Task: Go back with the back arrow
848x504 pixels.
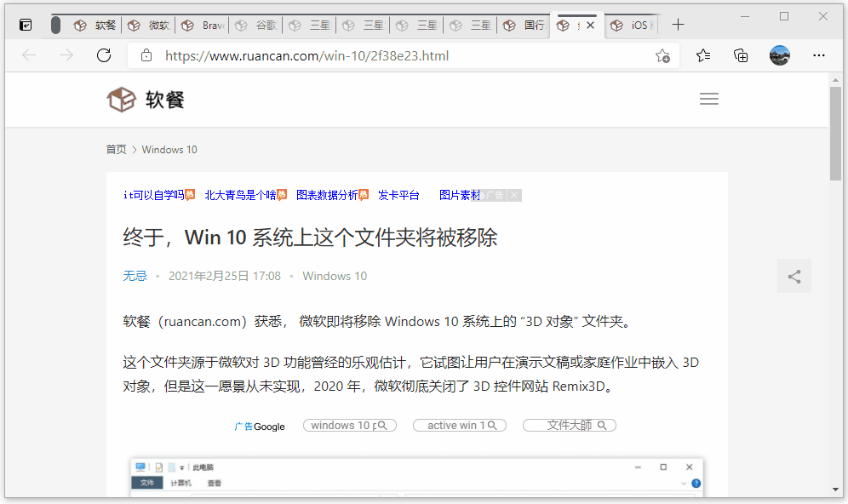Action: [x=29, y=55]
